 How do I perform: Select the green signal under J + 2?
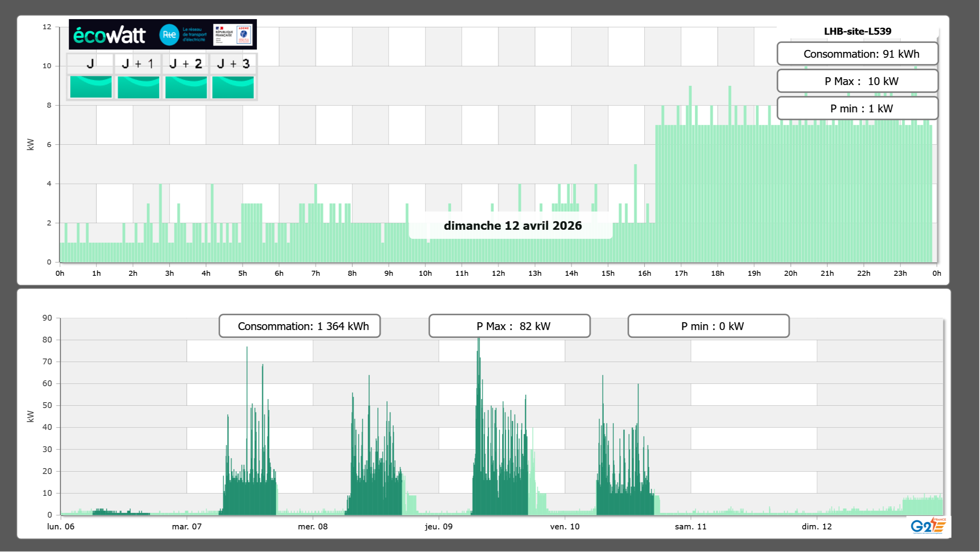point(186,87)
